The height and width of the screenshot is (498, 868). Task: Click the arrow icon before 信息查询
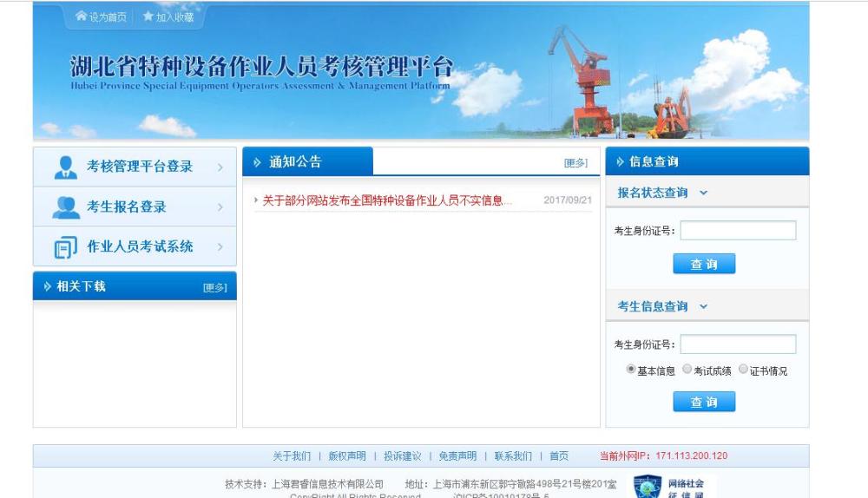tap(620, 161)
